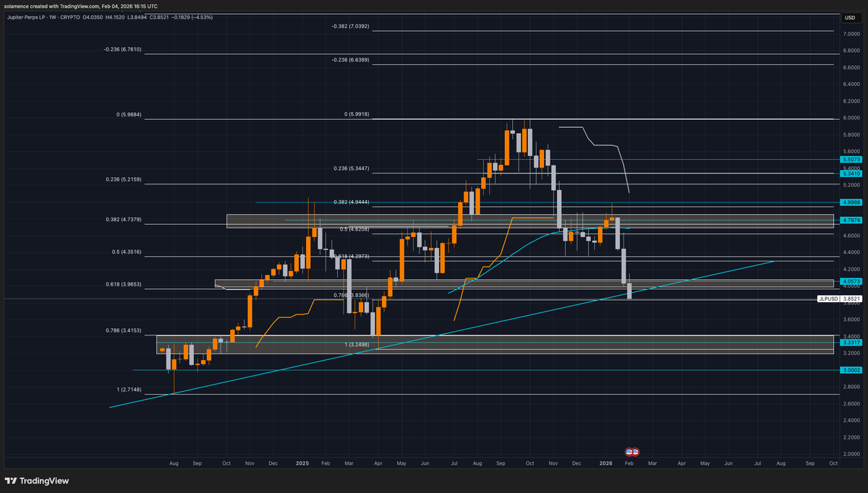Select the -0.236 (6.7610) Fibonacci label
Image resolution: width=868 pixels, height=493 pixels.
[x=122, y=50]
